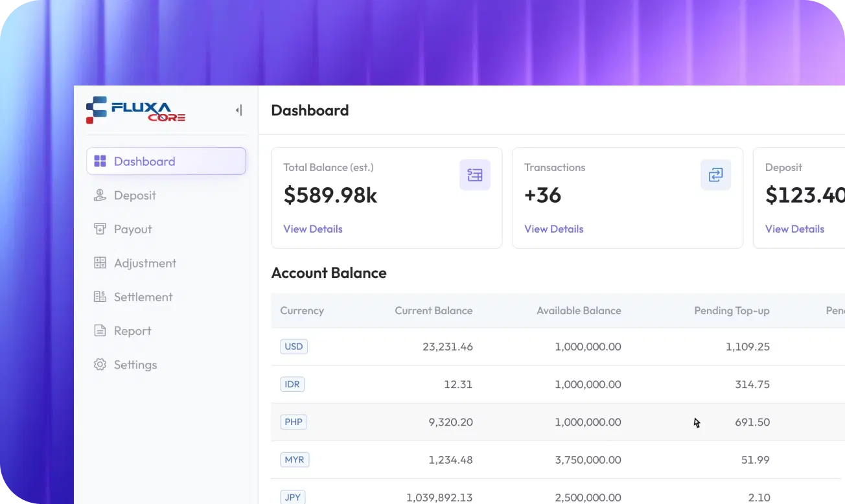
Task: Click the IDR row 1,000,000.00 available balance
Action: (588, 384)
